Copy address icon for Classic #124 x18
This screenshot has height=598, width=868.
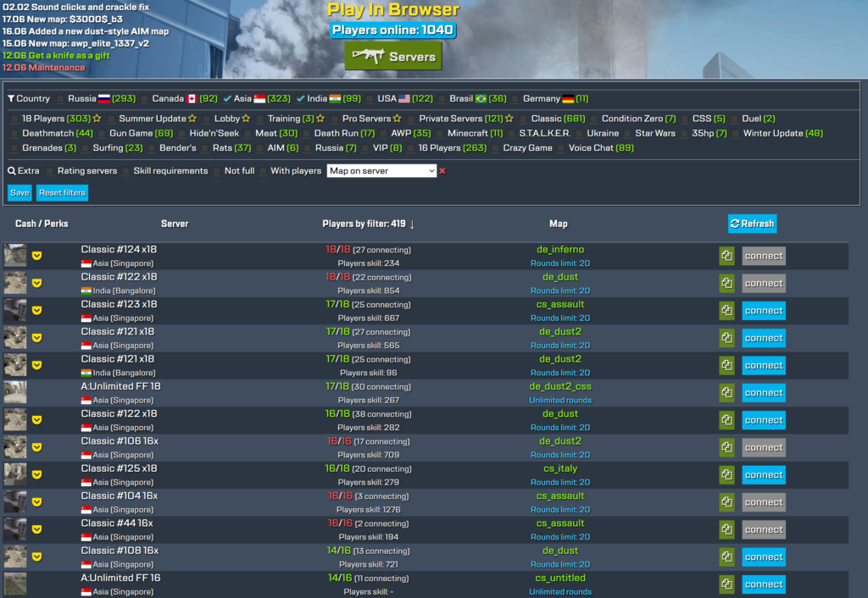point(726,256)
